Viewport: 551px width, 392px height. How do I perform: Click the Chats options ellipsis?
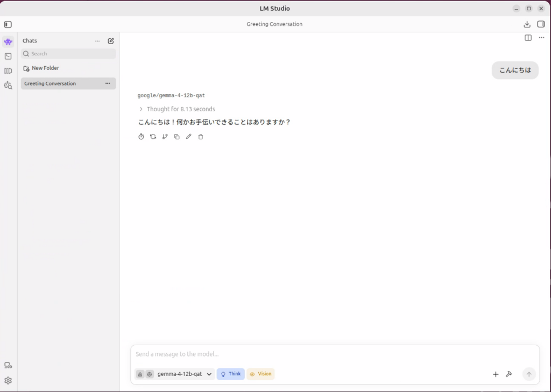pyautogui.click(x=97, y=41)
